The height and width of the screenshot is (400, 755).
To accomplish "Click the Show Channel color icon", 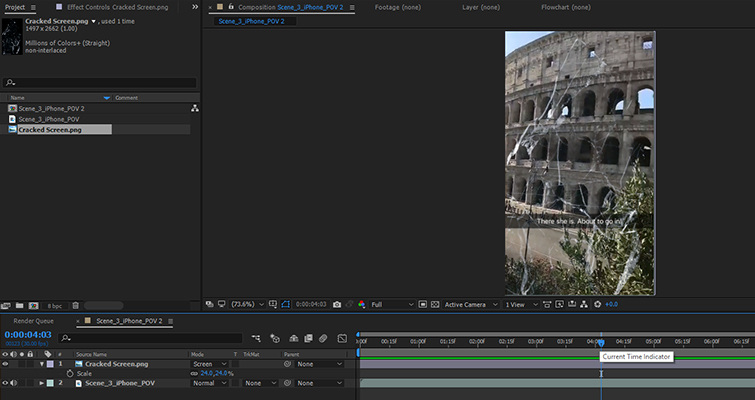I will pos(362,304).
